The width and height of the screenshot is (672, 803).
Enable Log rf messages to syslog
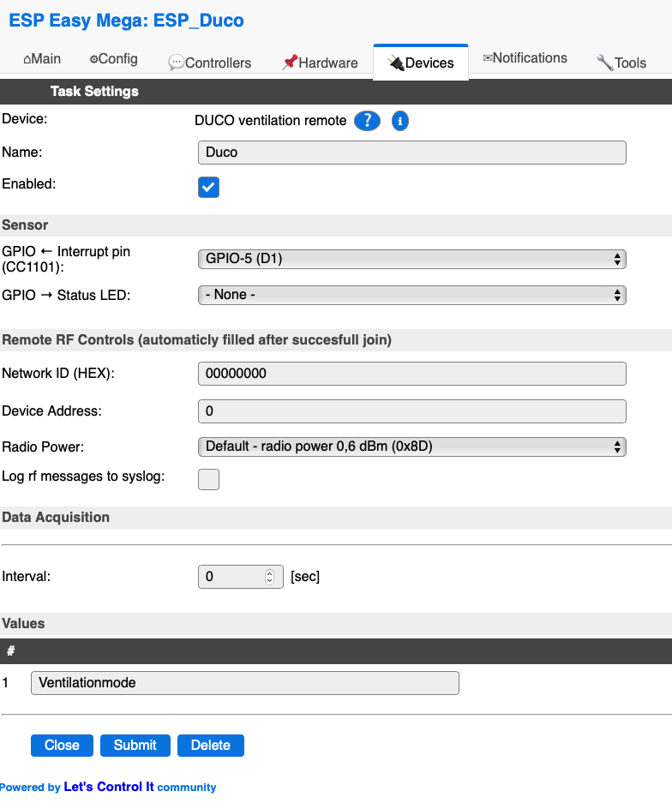(x=208, y=479)
